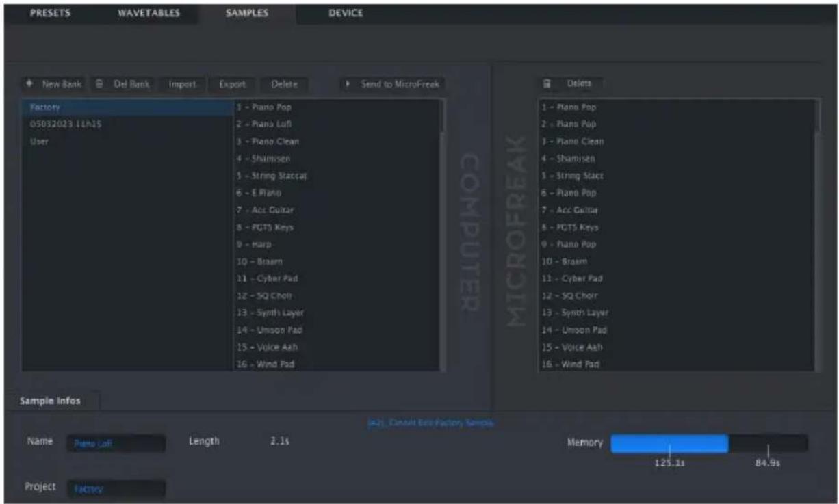This screenshot has height=504, width=839.
Task: Click the 84.9s free memory value
Action: [x=768, y=463]
